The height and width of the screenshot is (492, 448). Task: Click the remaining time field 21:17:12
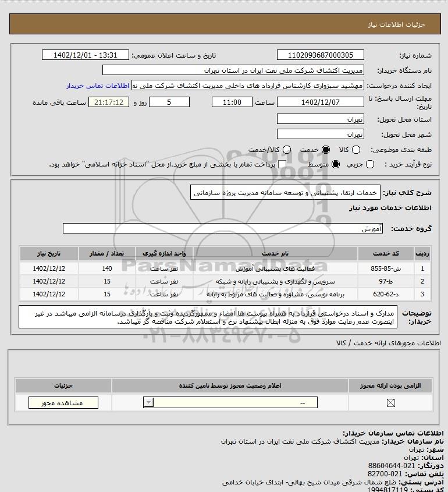(x=109, y=102)
